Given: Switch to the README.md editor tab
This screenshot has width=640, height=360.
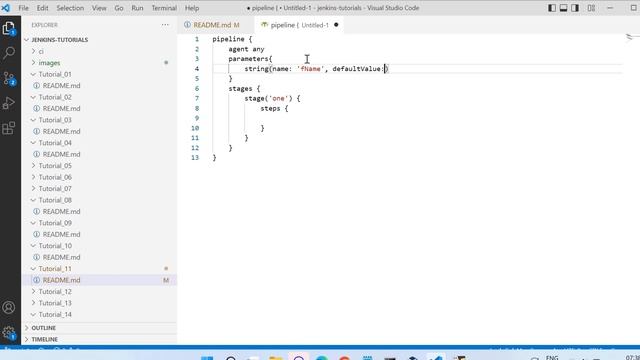Looking at the screenshot, I should click(216, 25).
